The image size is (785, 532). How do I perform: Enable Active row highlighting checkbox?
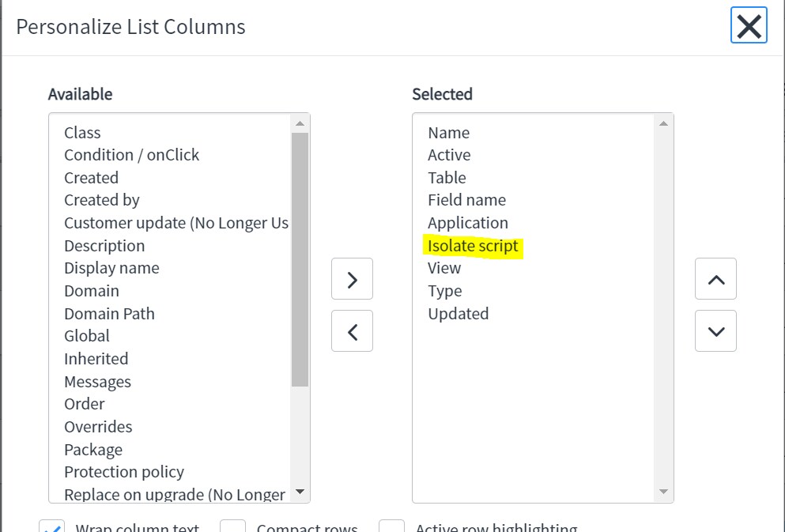(x=391, y=526)
